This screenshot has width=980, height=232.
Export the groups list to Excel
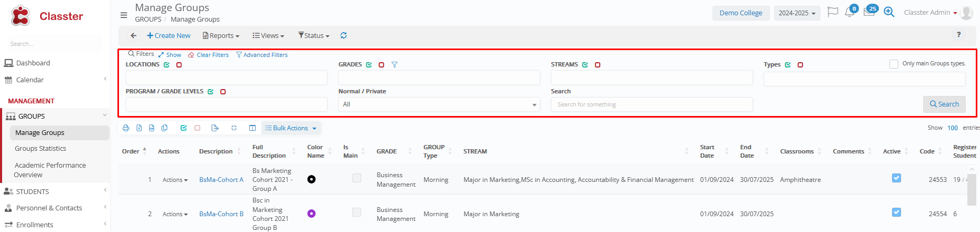(139, 128)
